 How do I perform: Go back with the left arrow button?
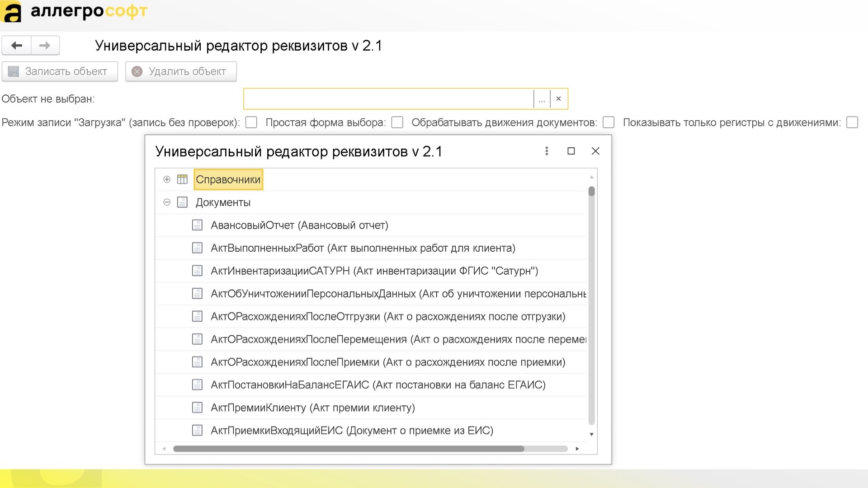17,45
